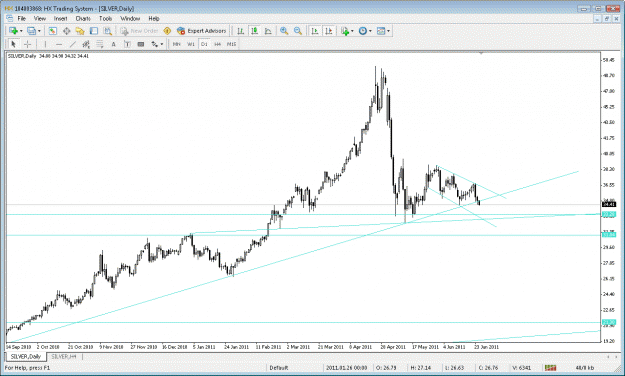
Task: Click the Indicators list icon
Action: point(345,31)
